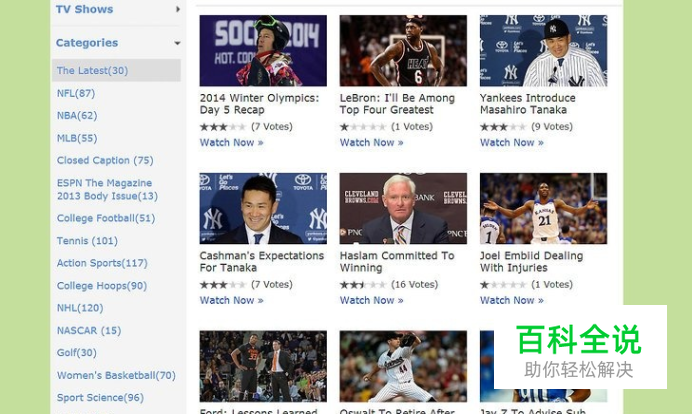Screen dimensions: 692x414
Task: Watch Now for Winter Olympics Day 5 Recap
Action: tap(231, 143)
